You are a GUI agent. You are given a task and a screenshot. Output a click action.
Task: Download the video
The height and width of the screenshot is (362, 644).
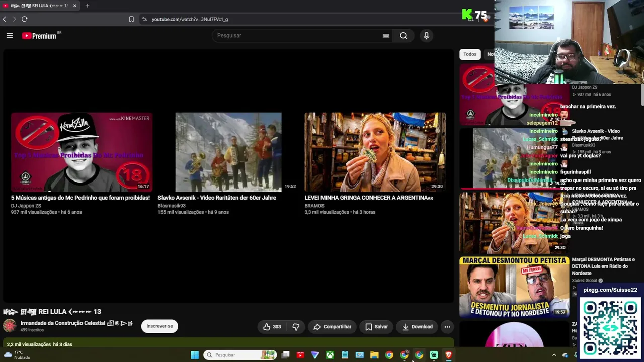coord(417,327)
